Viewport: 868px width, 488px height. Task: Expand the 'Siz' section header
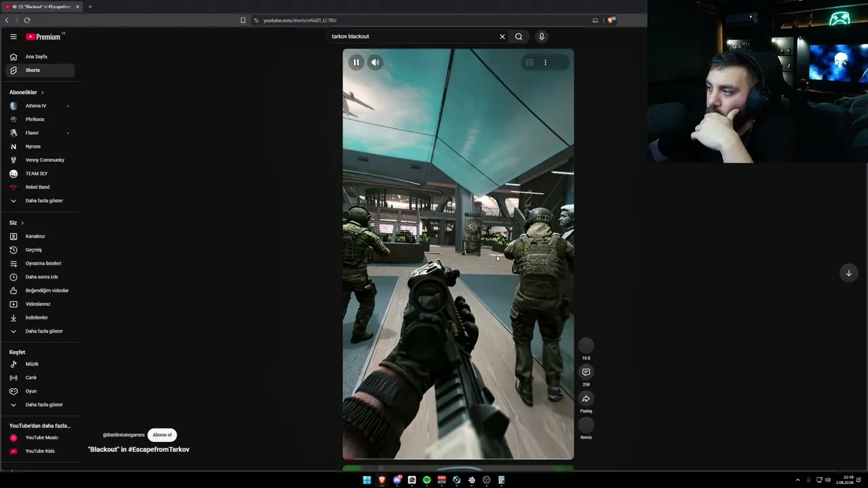pyautogui.click(x=16, y=223)
